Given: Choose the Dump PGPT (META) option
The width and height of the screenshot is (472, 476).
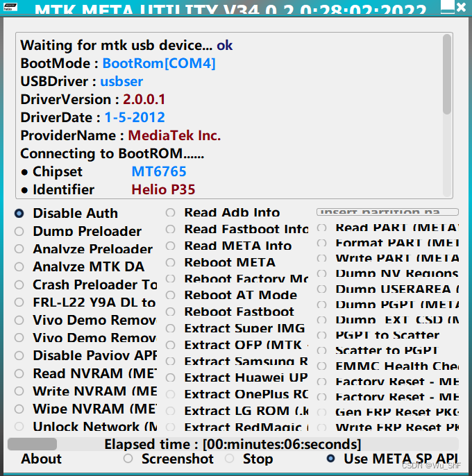Looking at the screenshot, I should [x=388, y=305].
